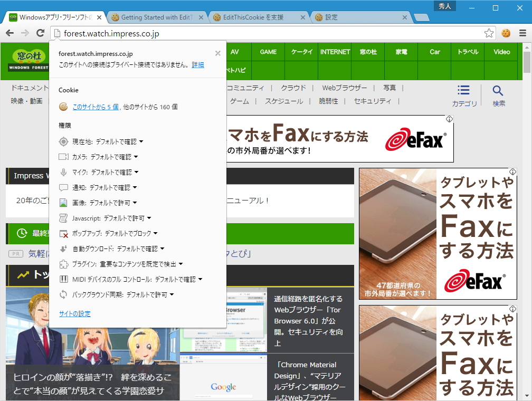Bookmark this page with the star icon
532x401 pixels.
pyautogui.click(x=489, y=33)
